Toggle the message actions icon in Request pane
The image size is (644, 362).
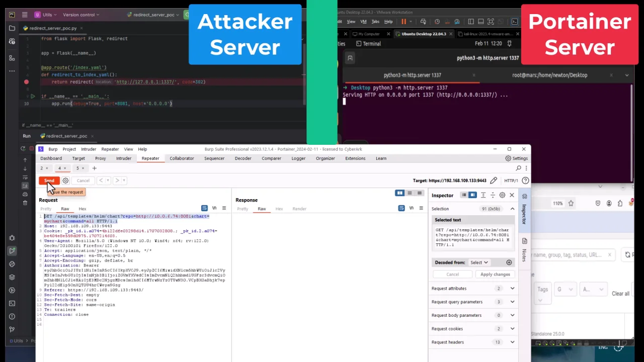tap(204, 208)
